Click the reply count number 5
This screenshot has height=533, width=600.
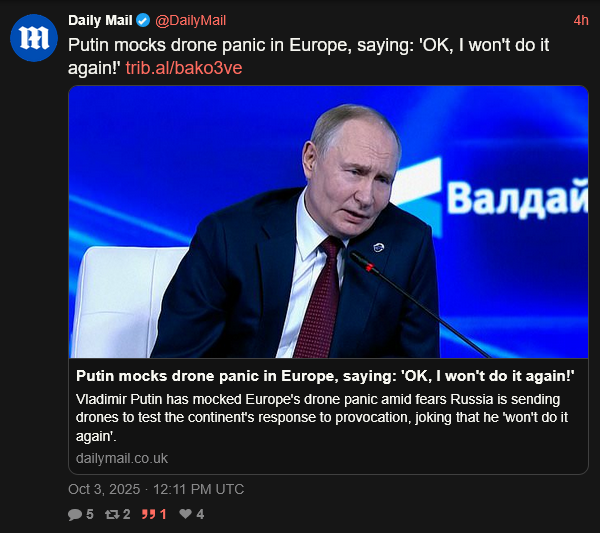coord(89,515)
